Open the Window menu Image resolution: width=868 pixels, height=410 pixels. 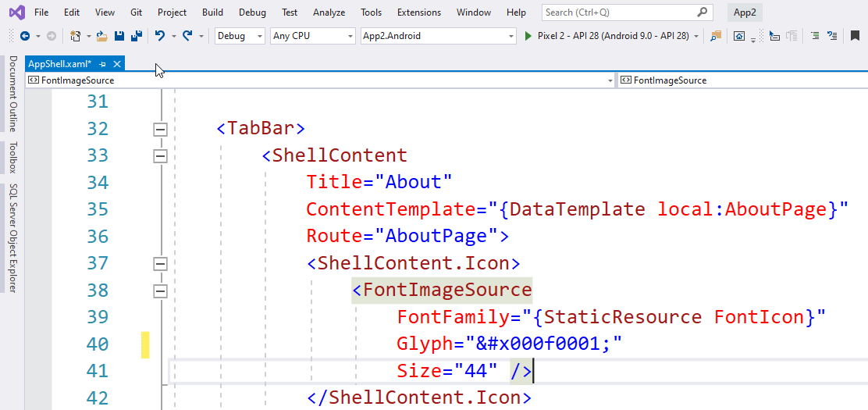(474, 12)
